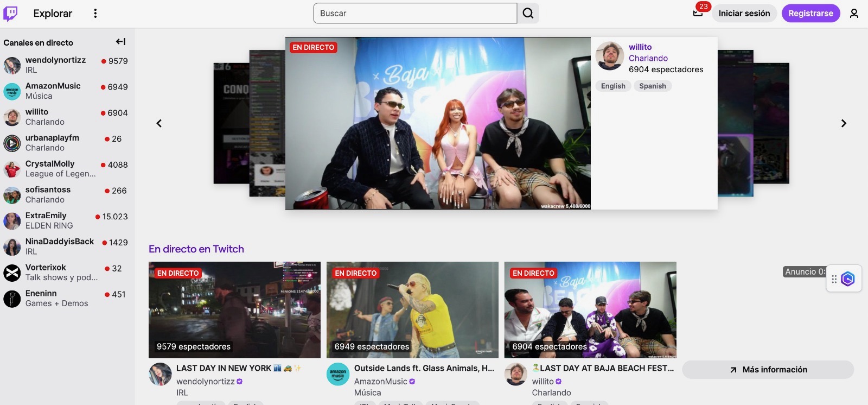The width and height of the screenshot is (868, 405).
Task: Open Charlando category link in carousel
Action: click(x=648, y=58)
